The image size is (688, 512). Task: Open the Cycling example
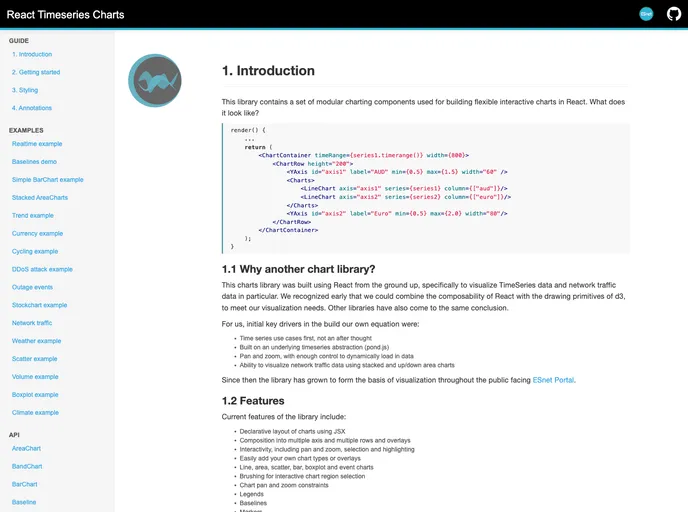click(x=35, y=251)
